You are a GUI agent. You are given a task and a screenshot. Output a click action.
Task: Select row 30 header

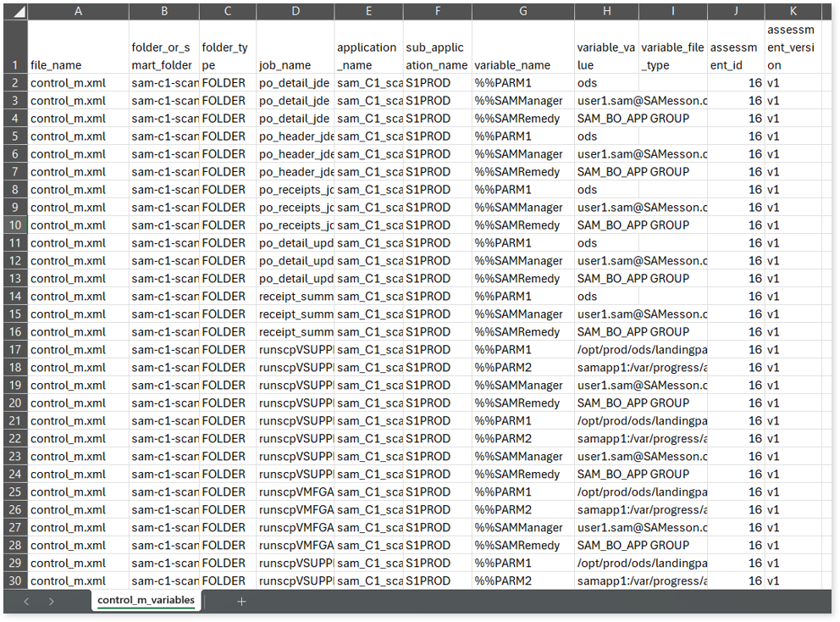pos(15,580)
